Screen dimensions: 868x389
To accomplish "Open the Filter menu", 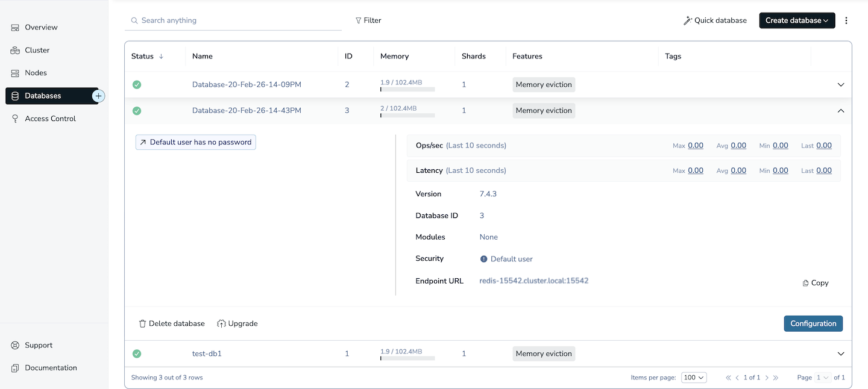I will pyautogui.click(x=368, y=20).
